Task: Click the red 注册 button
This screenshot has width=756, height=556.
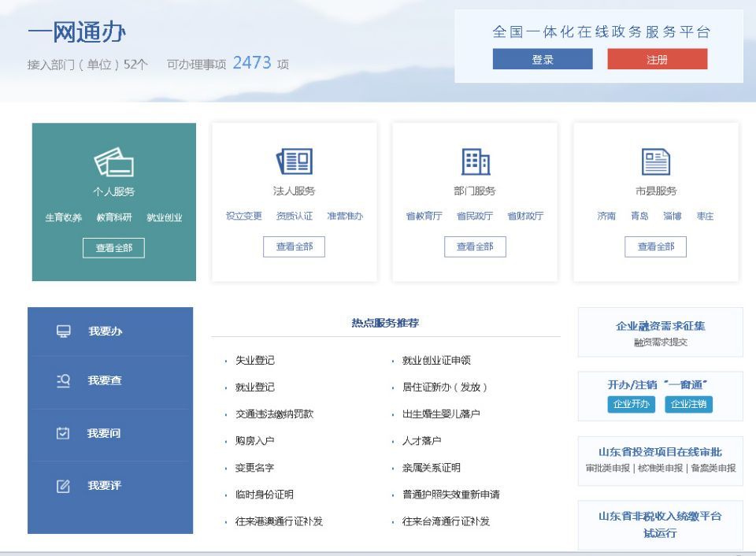Action: tap(657, 59)
